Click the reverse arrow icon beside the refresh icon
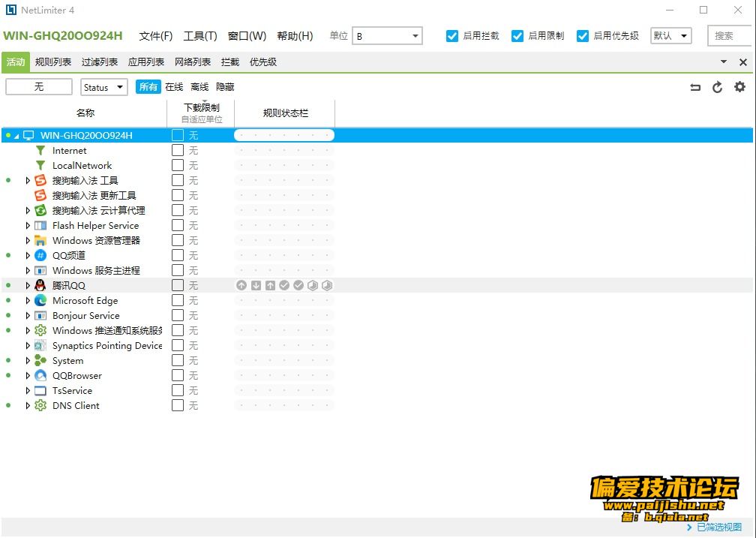Viewport: 756px width, 538px height. tap(695, 87)
